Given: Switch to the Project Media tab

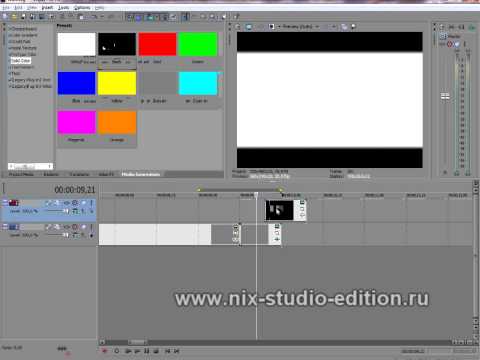Looking at the screenshot, I should (x=21, y=174).
